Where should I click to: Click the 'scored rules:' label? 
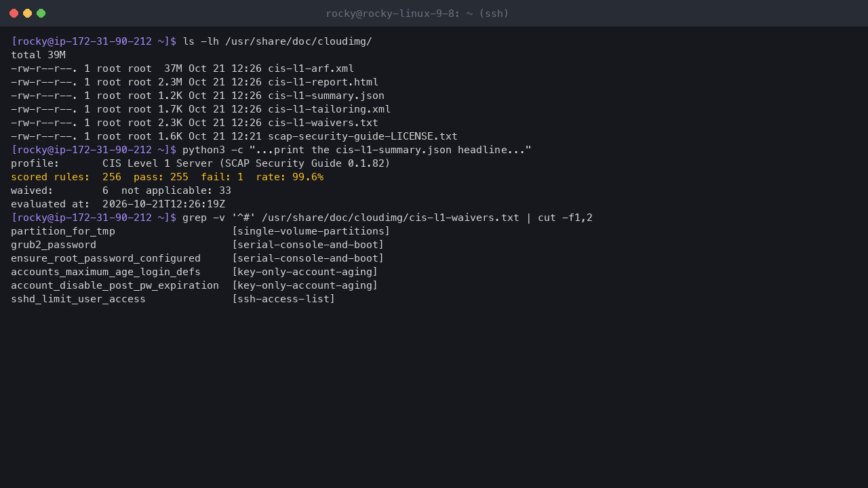50,177
